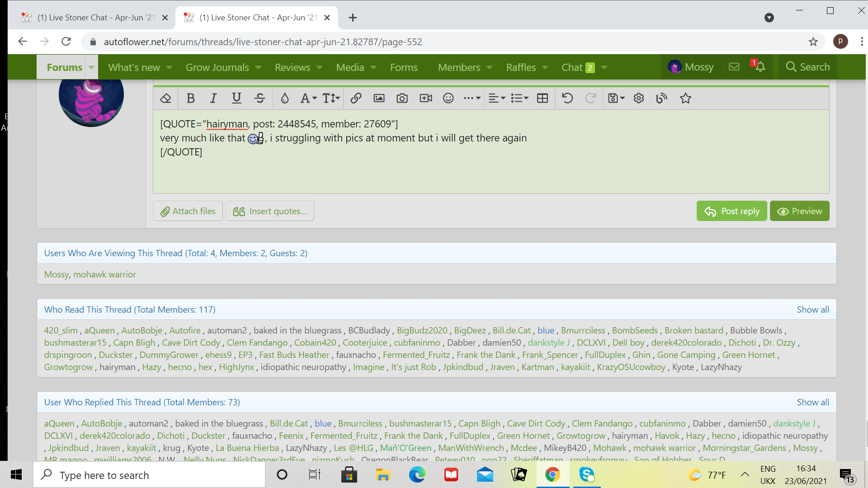Open Chat with 2 users
The image size is (868, 488).
[578, 67]
